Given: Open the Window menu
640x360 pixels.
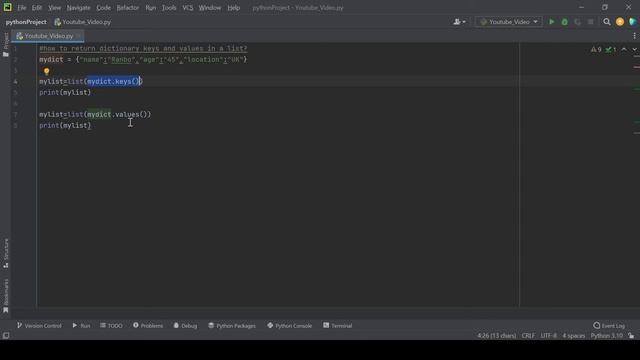Looking at the screenshot, I should click(x=210, y=8).
